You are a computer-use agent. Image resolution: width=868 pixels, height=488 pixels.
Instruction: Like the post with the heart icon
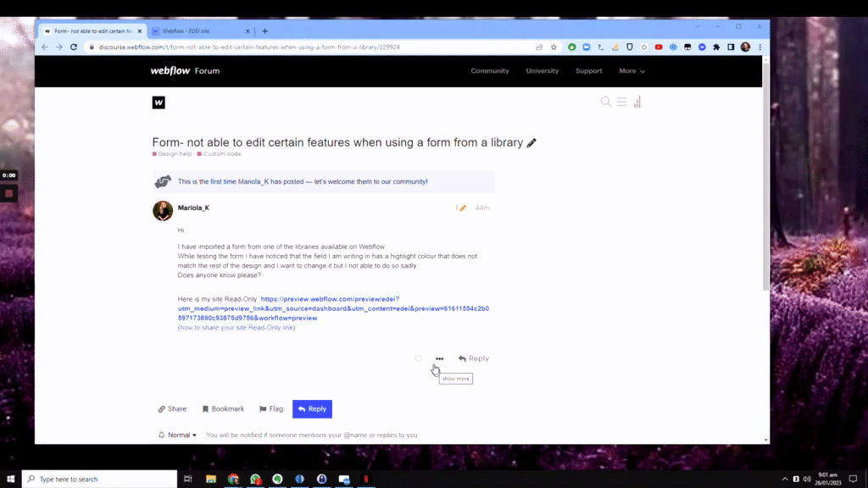[418, 358]
